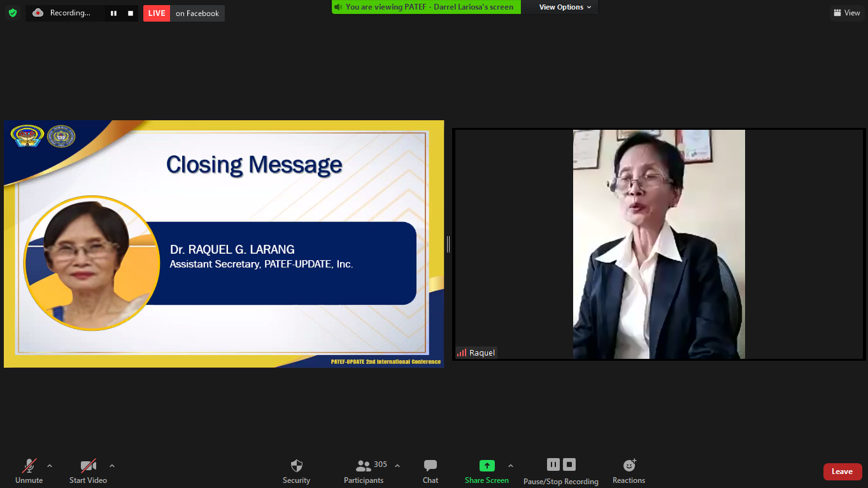Expand audio settings arrow beside Unmute
Screen dimensions: 868x488
50,466
